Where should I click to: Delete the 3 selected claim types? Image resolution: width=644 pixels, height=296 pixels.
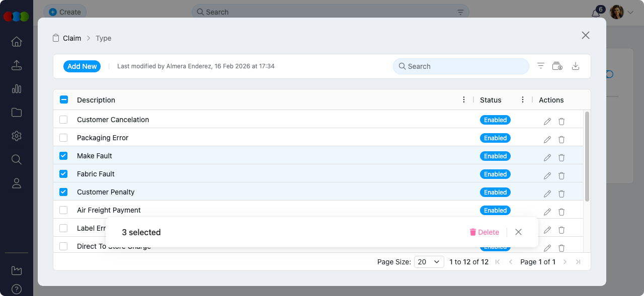pos(484,232)
